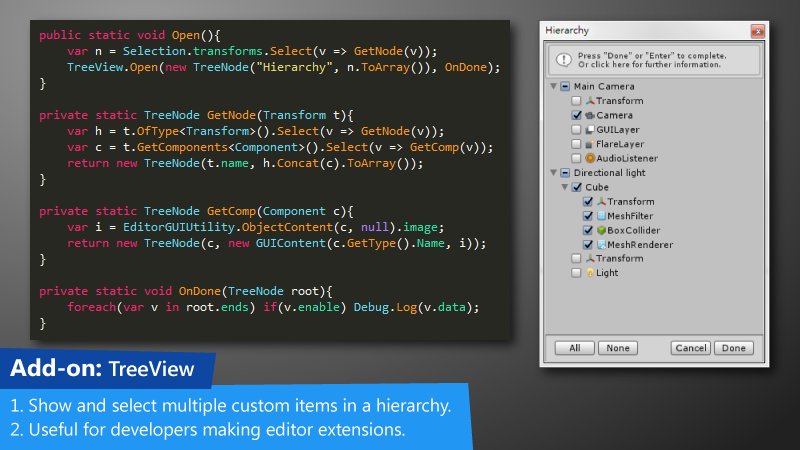Click the Transform icon above the Light row
This screenshot has height=450, width=800.
point(590,258)
